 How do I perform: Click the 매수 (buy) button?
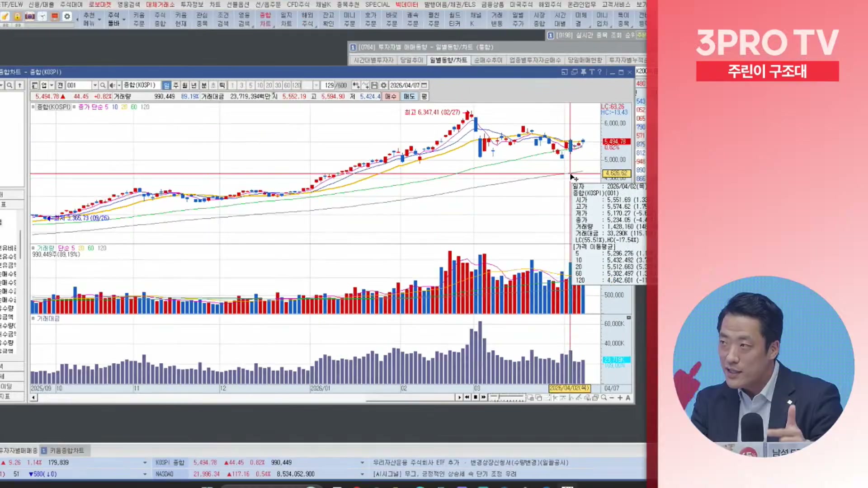click(x=390, y=96)
